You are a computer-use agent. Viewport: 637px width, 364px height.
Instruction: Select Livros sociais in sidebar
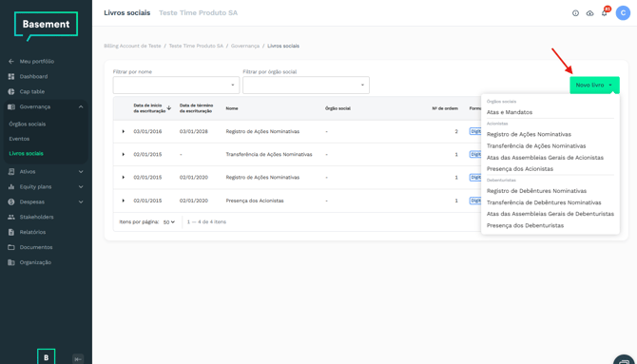(x=26, y=154)
